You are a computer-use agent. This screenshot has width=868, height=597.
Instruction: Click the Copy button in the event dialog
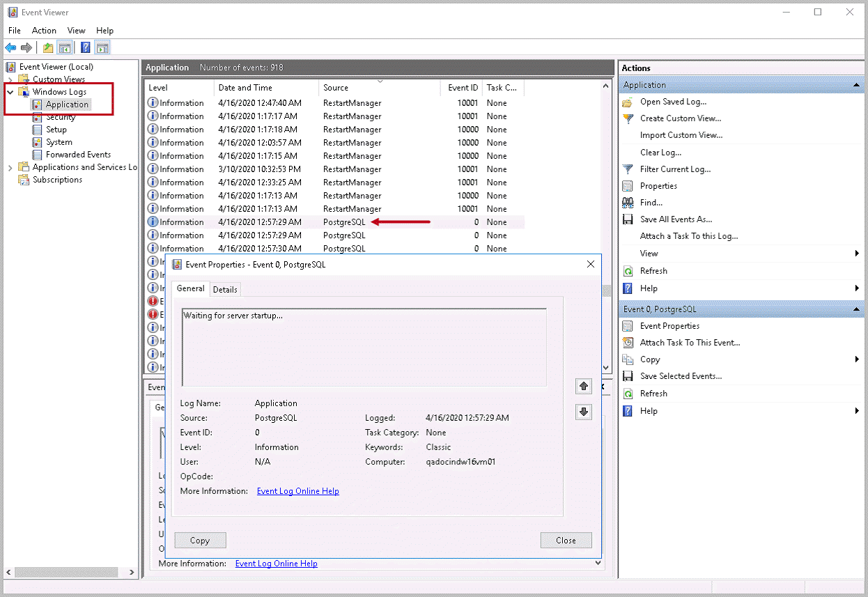[x=200, y=540]
